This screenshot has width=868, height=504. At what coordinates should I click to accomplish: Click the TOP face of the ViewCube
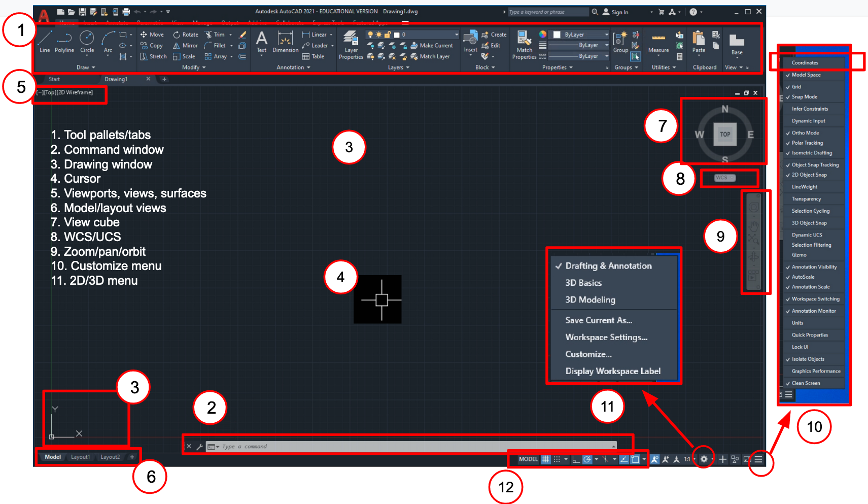725,135
